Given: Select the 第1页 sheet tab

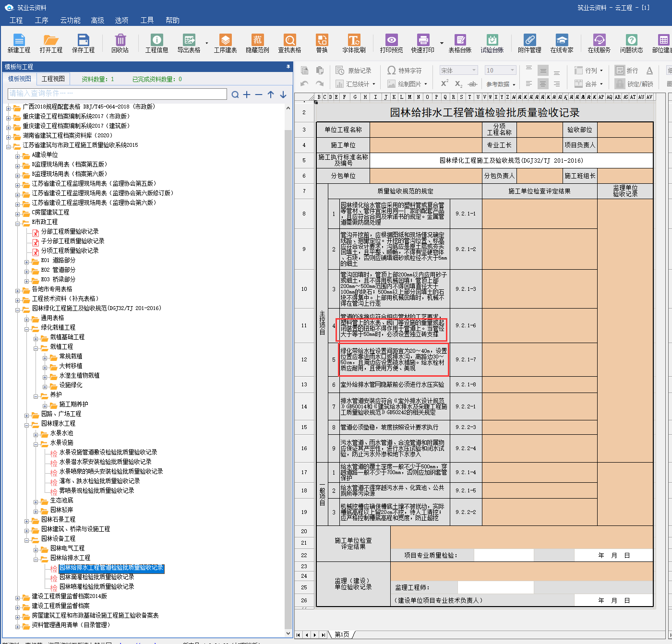Looking at the screenshot, I should 342,634.
